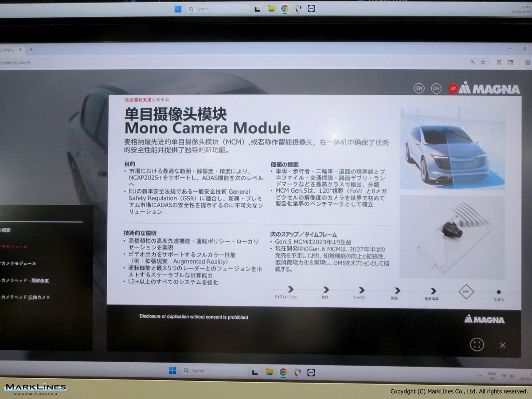
Task: Switch the page language to EN
Action: coord(419,88)
